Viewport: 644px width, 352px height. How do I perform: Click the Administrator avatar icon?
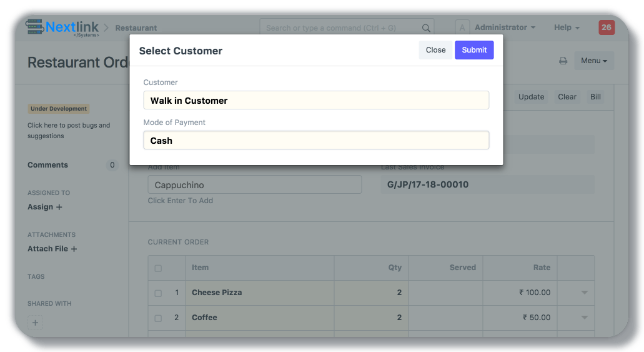point(462,28)
